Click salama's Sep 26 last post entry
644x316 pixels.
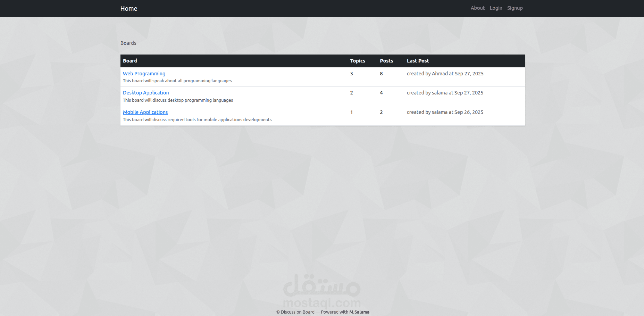click(x=445, y=112)
